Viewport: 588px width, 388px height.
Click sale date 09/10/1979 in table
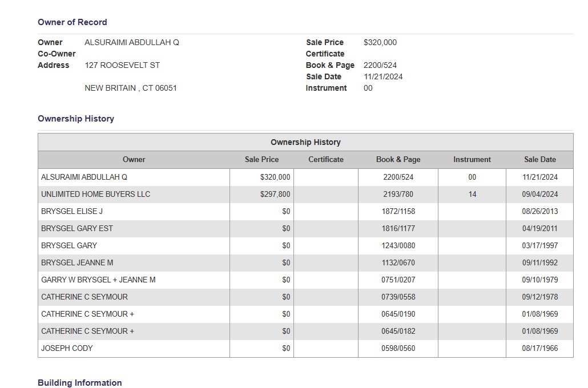pos(539,280)
